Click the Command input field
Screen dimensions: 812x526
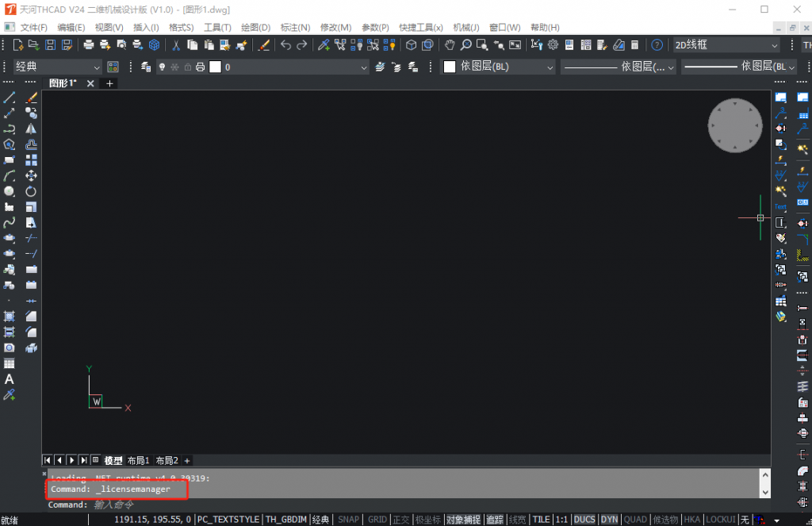[x=396, y=505]
